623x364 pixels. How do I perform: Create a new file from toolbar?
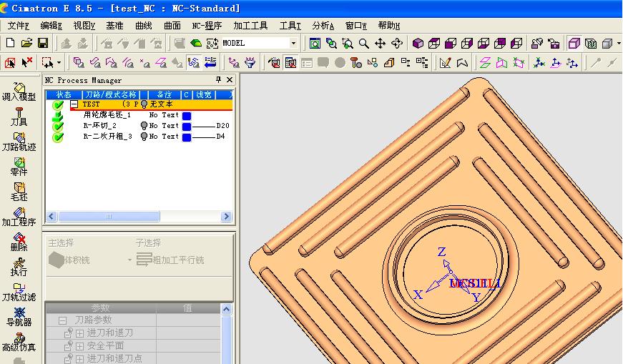click(11, 43)
